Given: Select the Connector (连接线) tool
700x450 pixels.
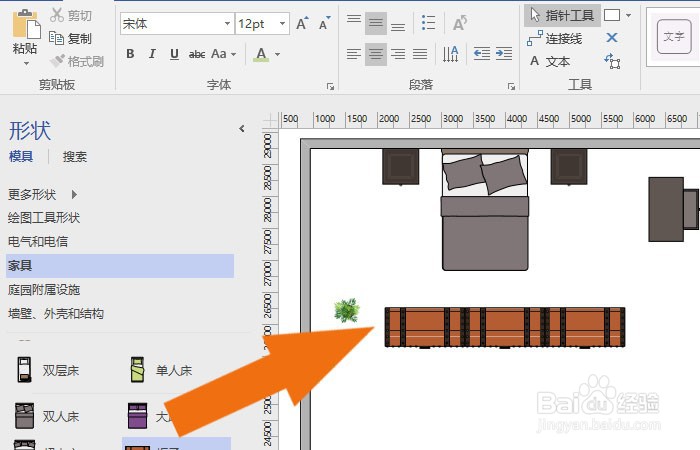Looking at the screenshot, I should pos(555,38).
